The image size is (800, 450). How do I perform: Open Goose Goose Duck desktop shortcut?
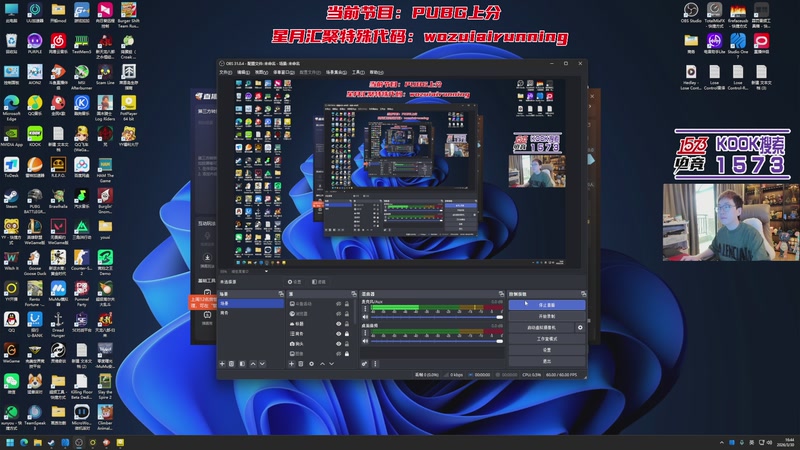tap(35, 263)
